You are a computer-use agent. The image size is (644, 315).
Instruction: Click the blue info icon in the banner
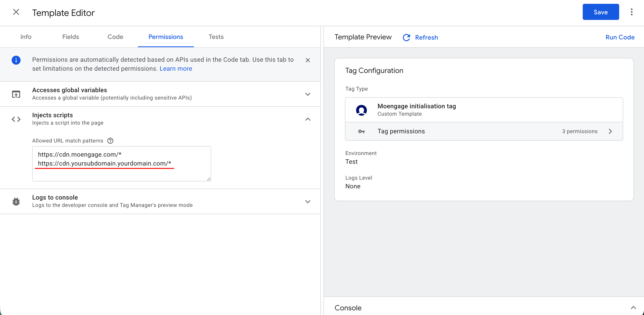pos(16,60)
